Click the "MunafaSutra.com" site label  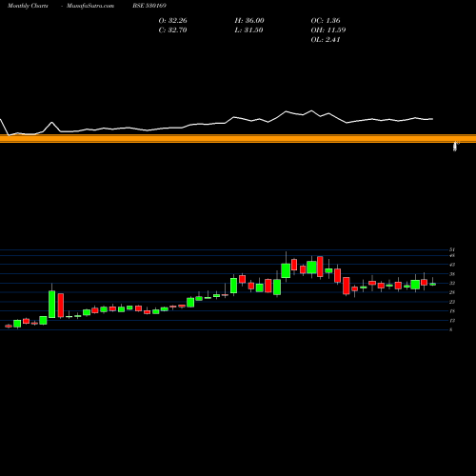point(90,6)
